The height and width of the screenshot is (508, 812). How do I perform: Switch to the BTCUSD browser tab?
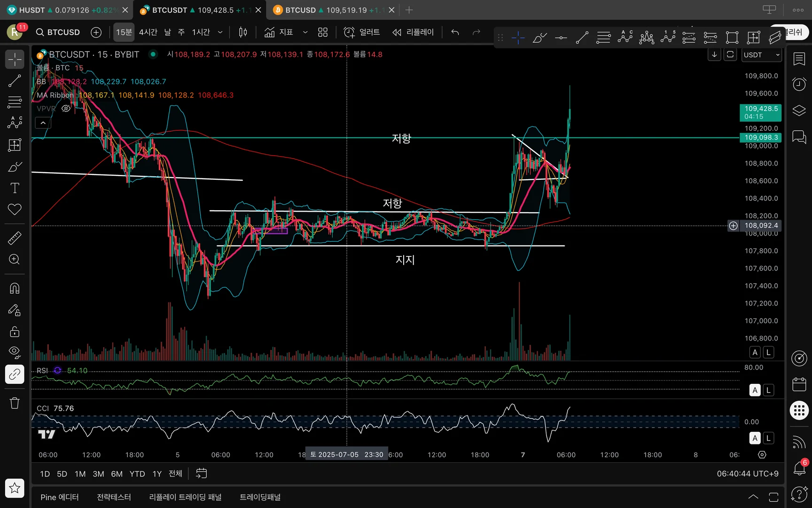click(x=329, y=10)
